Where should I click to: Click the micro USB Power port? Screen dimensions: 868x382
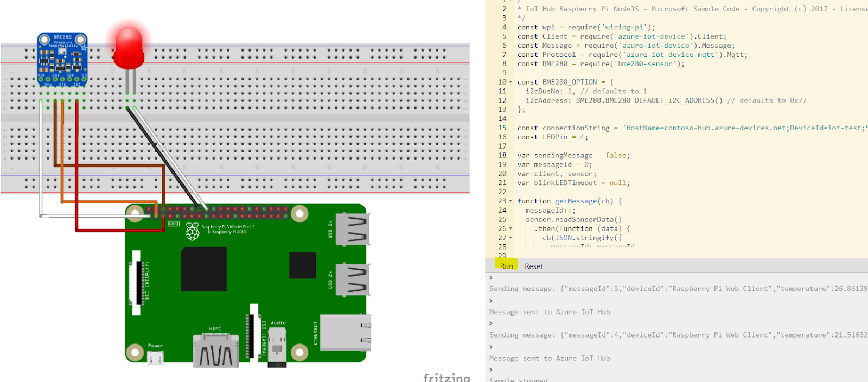pyautogui.click(x=155, y=358)
